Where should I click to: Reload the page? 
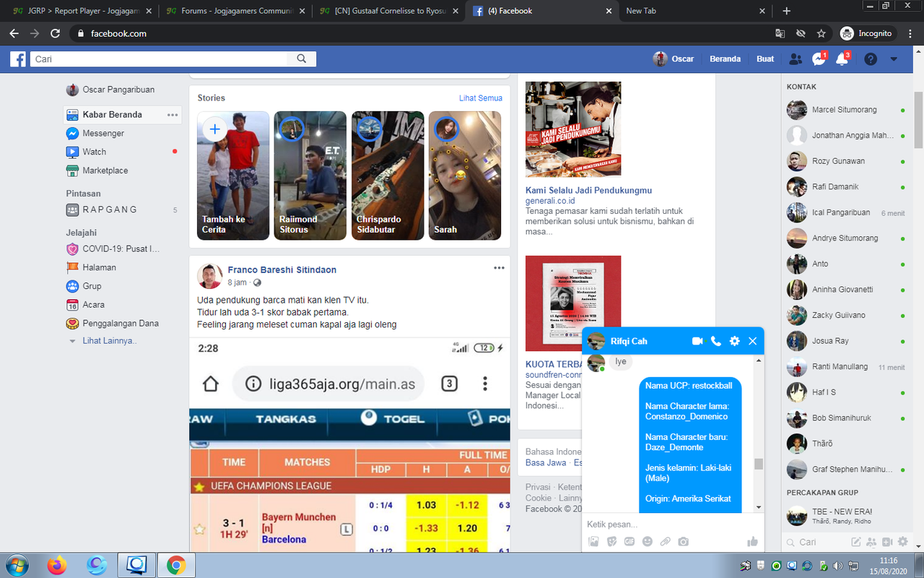(55, 33)
